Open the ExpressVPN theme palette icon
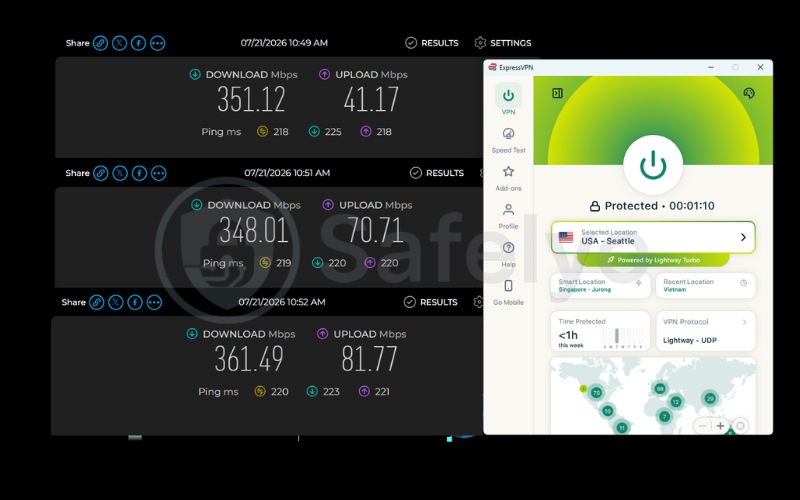This screenshot has height=500, width=800. pos(748,93)
